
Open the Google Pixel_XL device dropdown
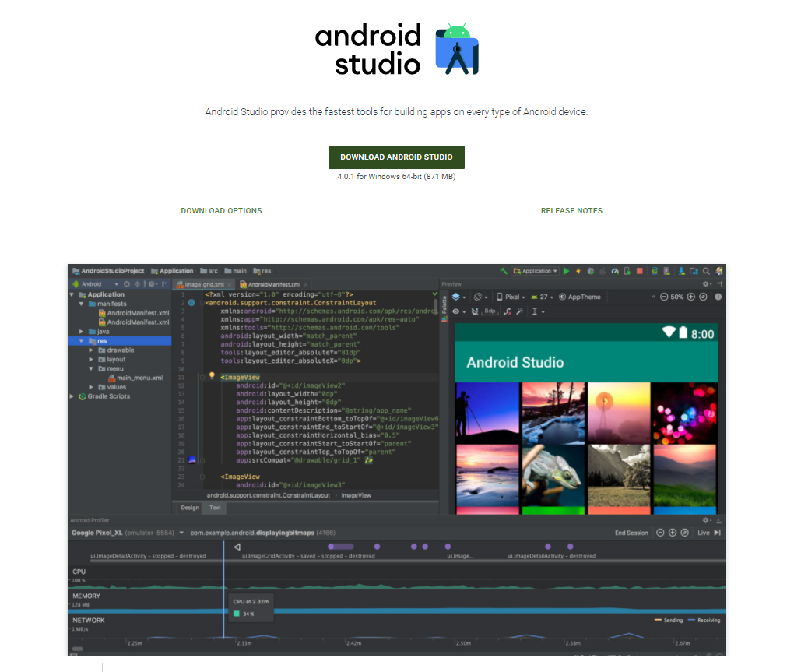tap(128, 533)
